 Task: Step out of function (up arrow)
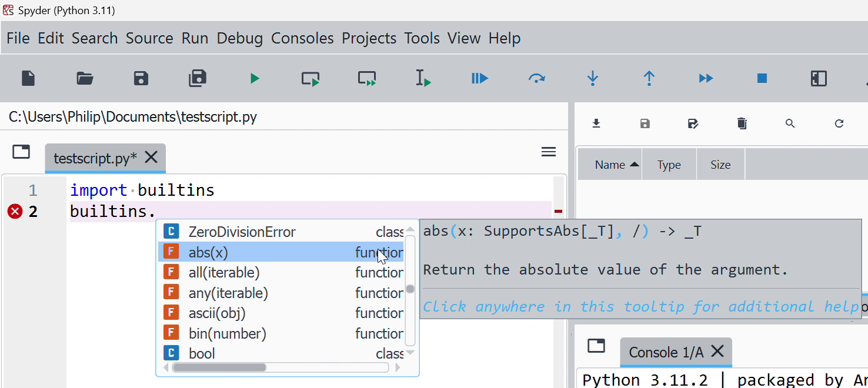coord(649,78)
